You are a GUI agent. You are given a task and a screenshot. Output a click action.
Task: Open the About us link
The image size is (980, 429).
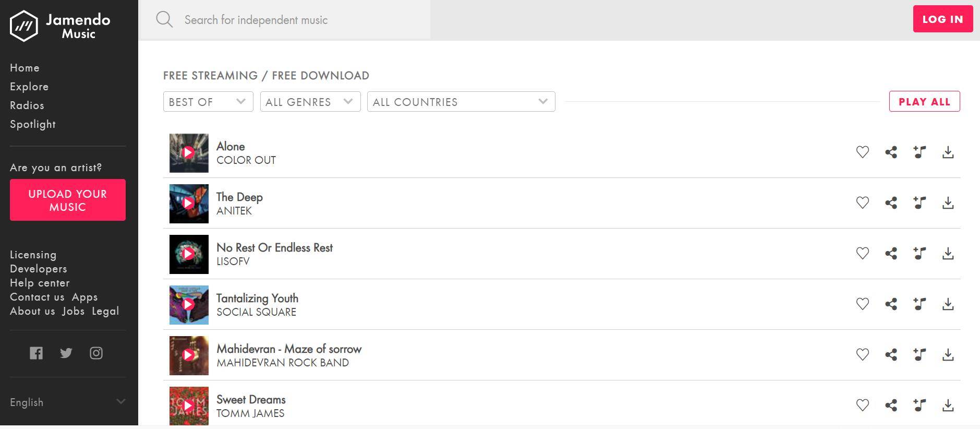pyautogui.click(x=32, y=311)
